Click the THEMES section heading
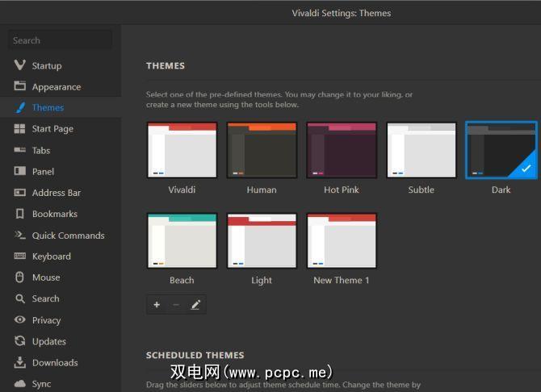This screenshot has width=541, height=392. [x=166, y=65]
